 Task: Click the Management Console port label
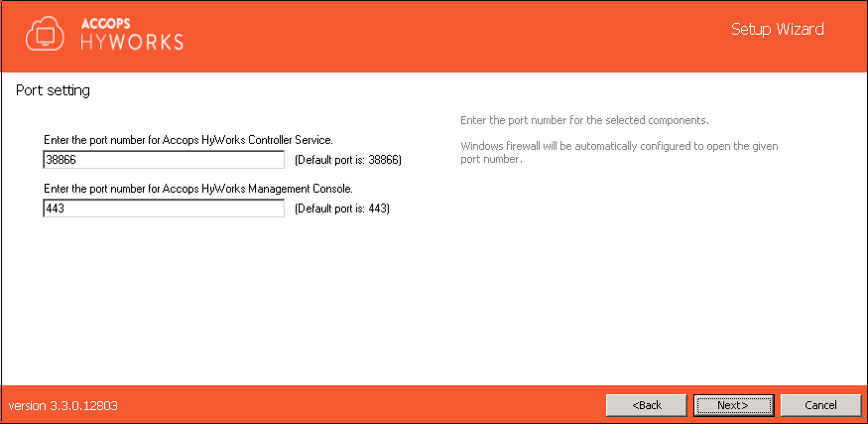pos(198,189)
